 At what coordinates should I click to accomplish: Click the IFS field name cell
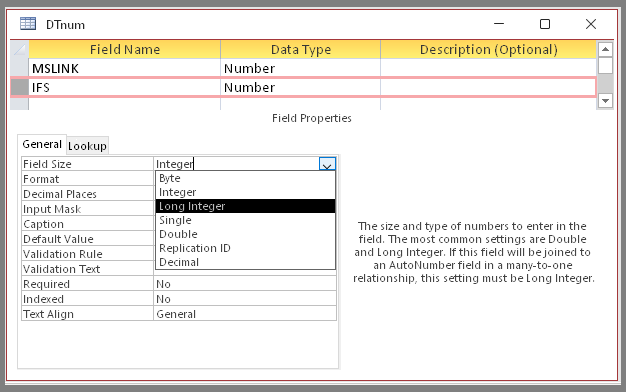124,87
